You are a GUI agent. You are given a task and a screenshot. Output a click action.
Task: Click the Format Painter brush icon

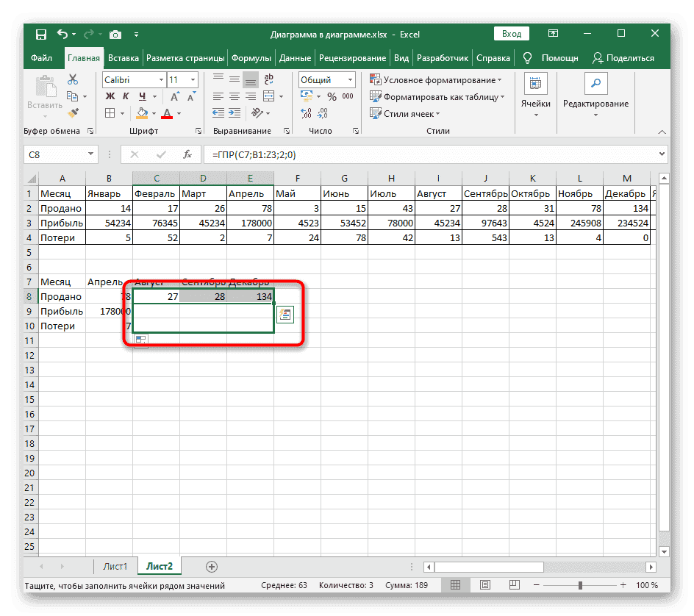point(73,113)
